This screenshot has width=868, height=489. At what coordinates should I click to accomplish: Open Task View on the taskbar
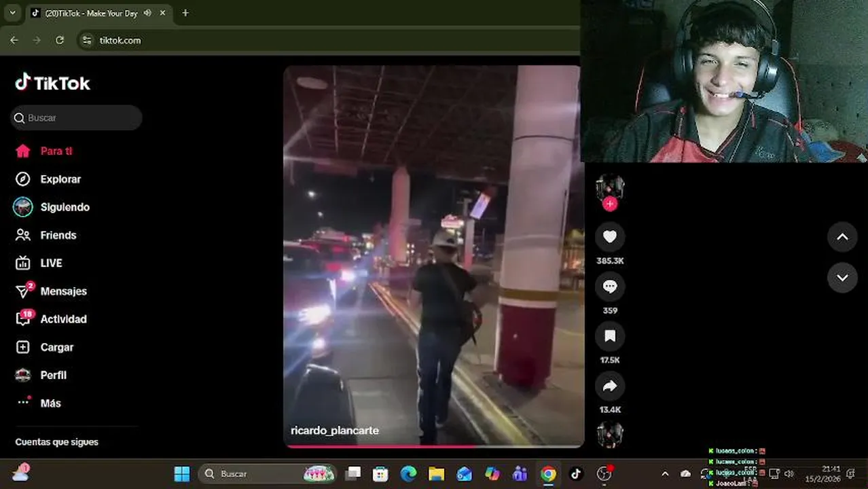coord(353,474)
